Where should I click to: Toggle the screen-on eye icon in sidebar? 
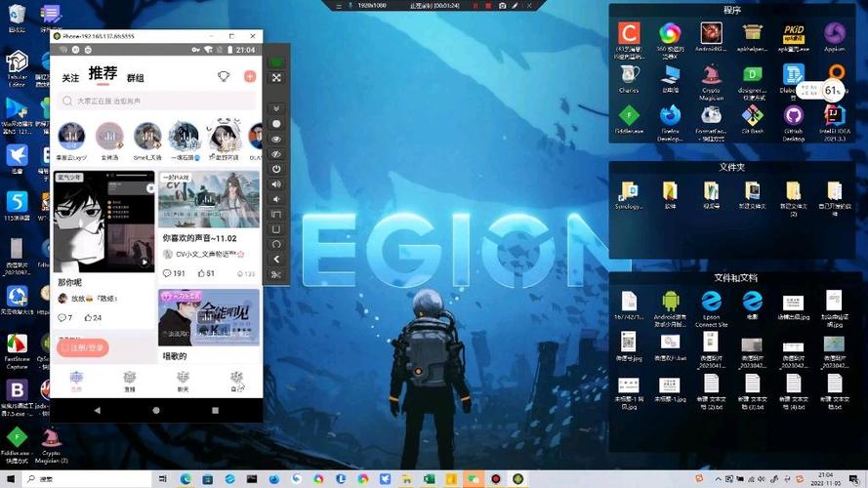276,139
